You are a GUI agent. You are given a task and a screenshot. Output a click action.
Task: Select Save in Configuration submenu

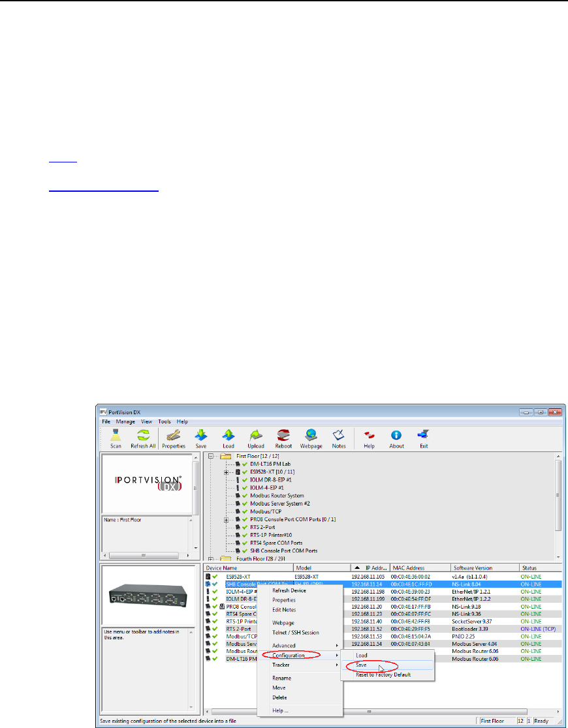(388, 665)
